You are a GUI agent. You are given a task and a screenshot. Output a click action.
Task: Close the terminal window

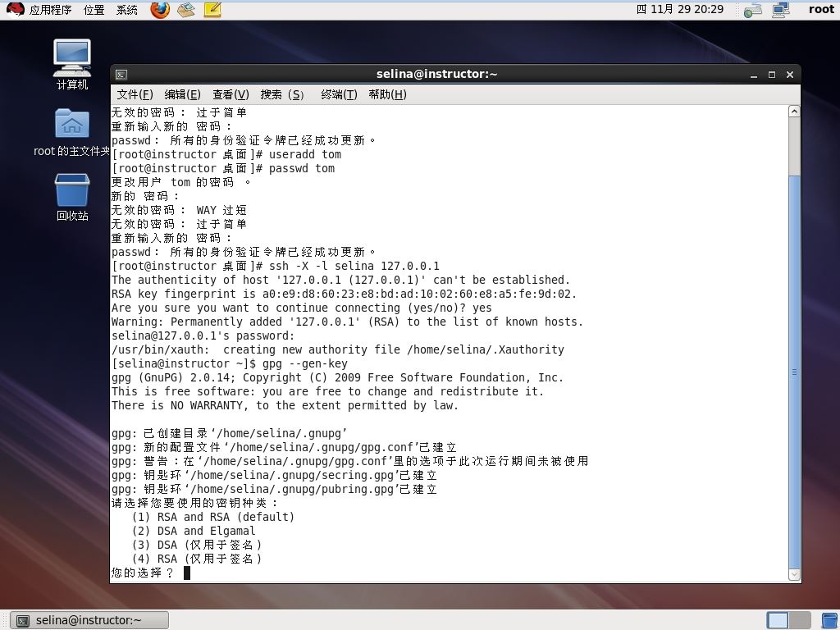(790, 75)
